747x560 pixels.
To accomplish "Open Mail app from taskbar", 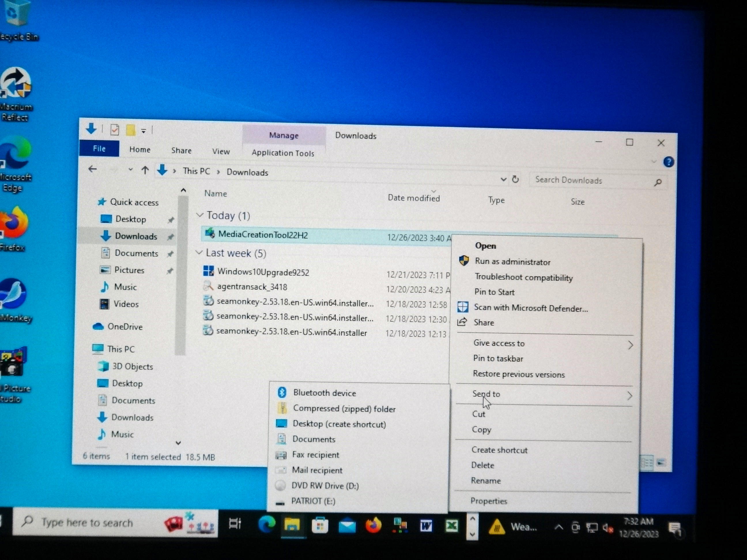I will point(347,526).
